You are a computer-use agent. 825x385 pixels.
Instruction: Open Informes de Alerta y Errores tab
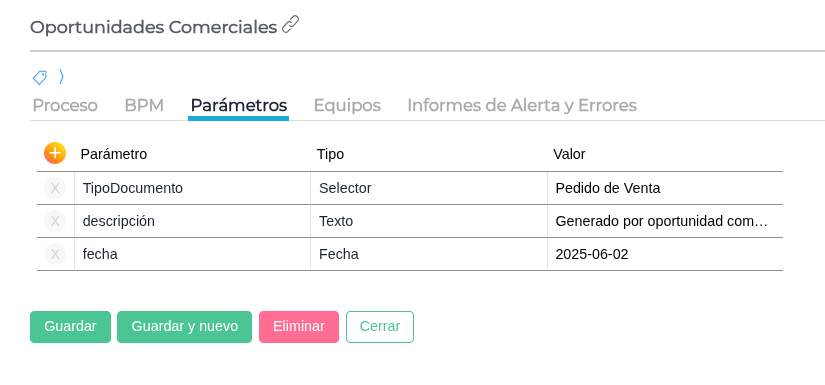[x=522, y=106]
